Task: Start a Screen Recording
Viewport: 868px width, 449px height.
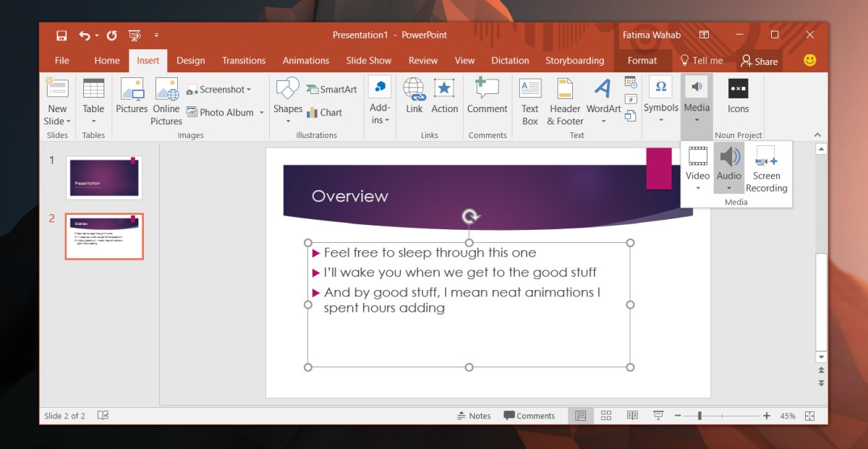Action: pos(766,168)
